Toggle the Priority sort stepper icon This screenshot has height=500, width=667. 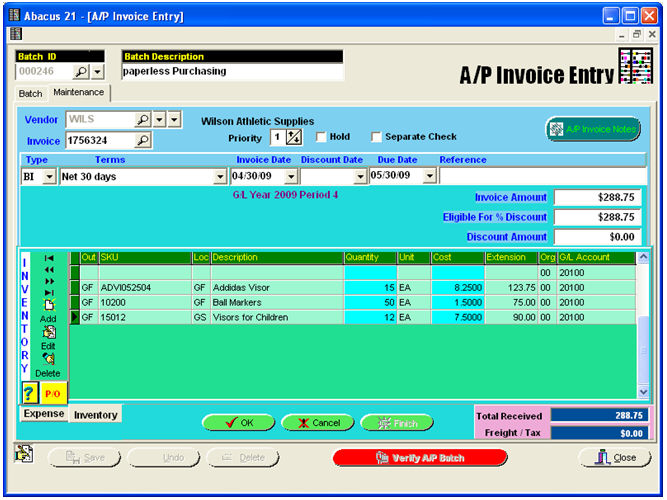[294, 137]
